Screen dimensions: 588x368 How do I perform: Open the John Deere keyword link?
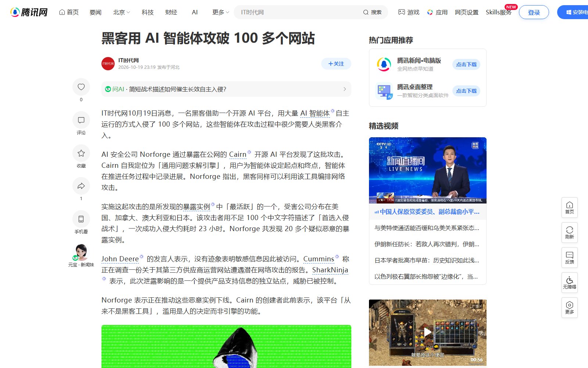point(120,259)
